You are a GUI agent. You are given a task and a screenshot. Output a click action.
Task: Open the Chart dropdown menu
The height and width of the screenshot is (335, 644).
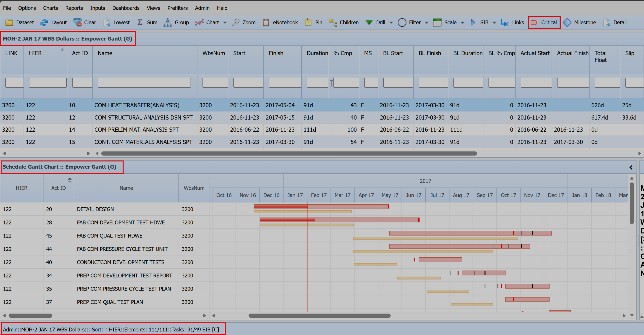(x=225, y=22)
